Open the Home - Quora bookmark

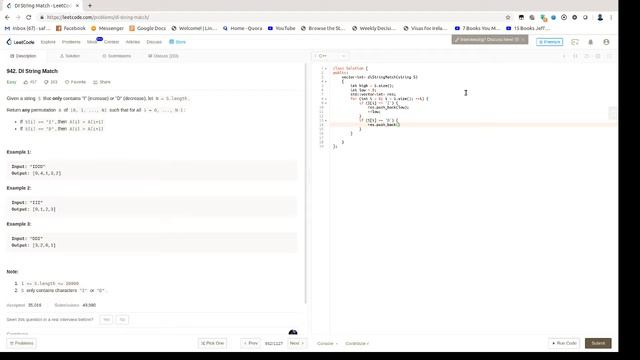pyautogui.click(x=242, y=28)
